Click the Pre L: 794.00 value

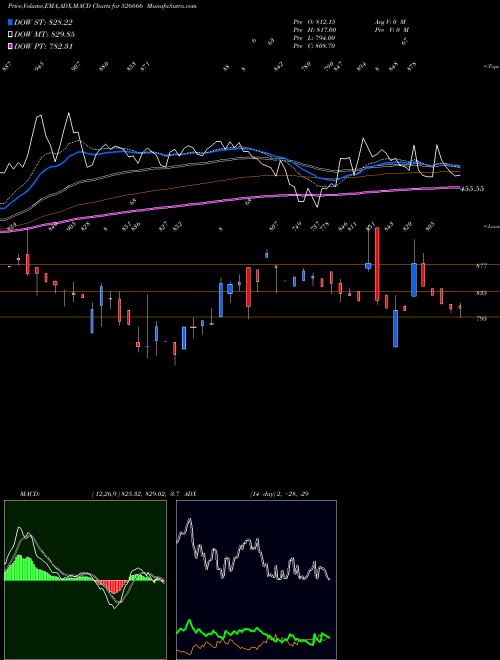point(314,38)
